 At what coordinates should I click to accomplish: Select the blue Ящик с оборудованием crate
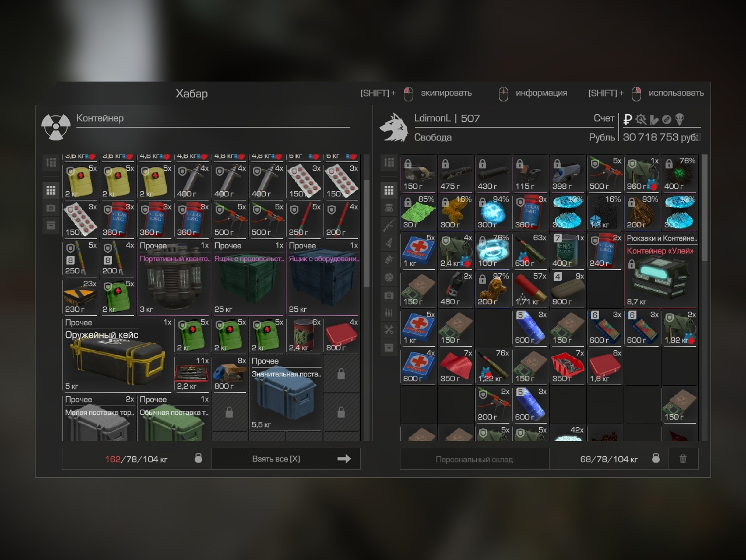click(x=323, y=277)
